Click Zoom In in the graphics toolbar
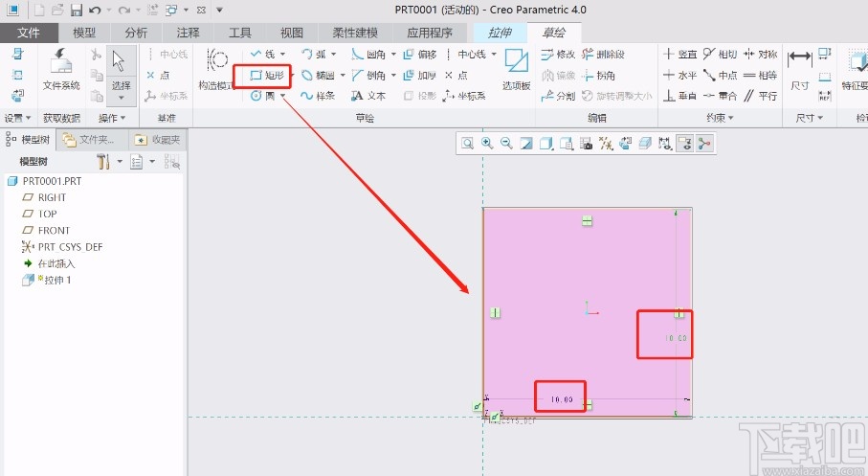This screenshot has height=476, width=868. (x=487, y=144)
